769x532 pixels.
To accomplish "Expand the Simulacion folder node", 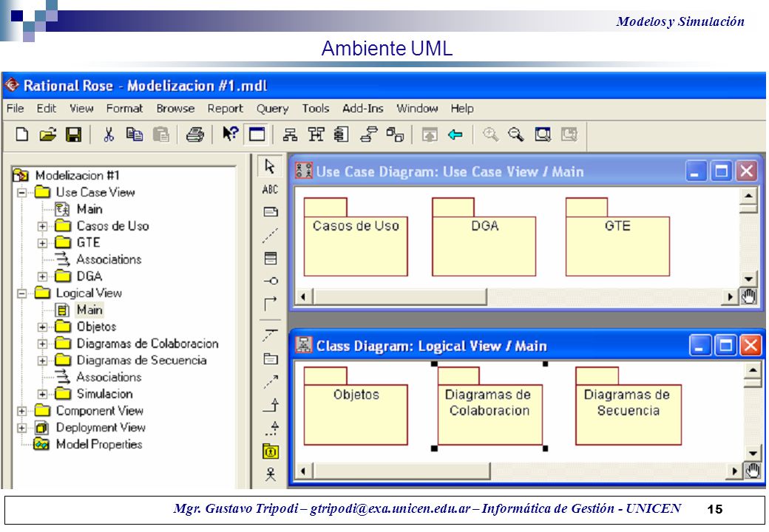I will coord(42,394).
